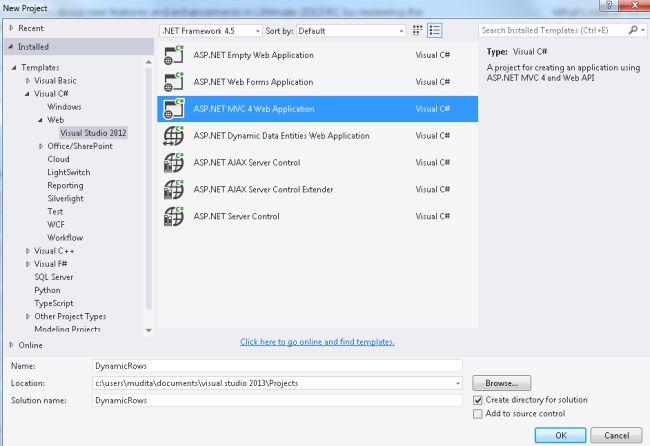This screenshot has height=446, width=650.
Task: Open the search options dropdown arrow
Action: point(643,30)
